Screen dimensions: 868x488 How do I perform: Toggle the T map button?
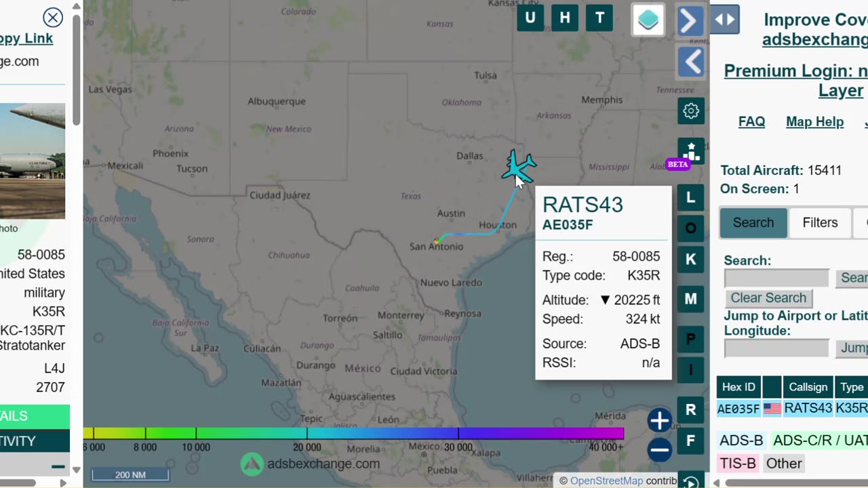tap(599, 18)
